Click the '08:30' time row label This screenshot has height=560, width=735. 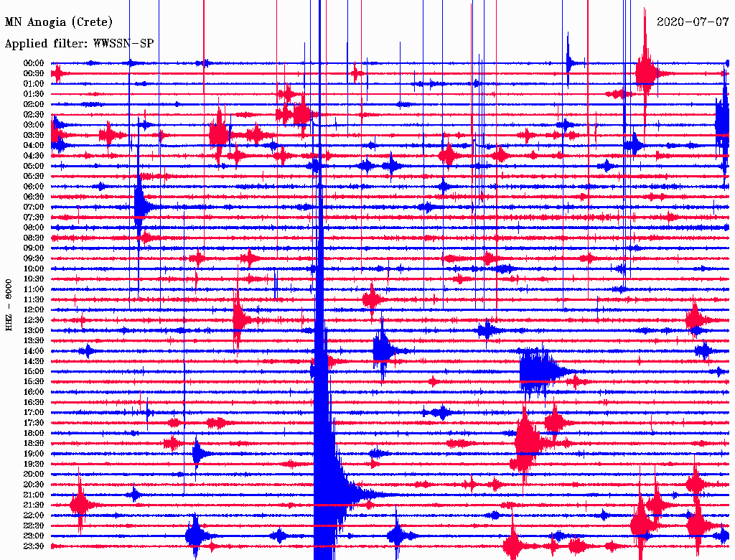coord(34,238)
